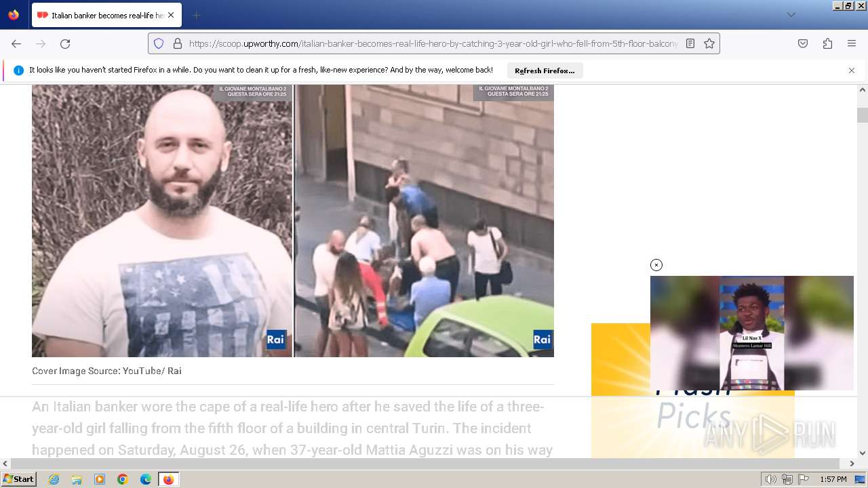The height and width of the screenshot is (488, 868).
Task: Reload the current page
Action: pyautogui.click(x=65, y=43)
